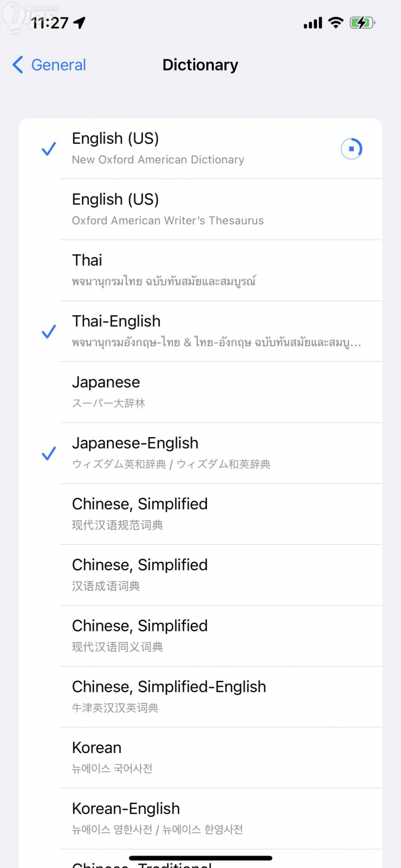The image size is (401, 868).
Task: Deselect the Thai-English dictionary checkmark
Action: click(49, 331)
